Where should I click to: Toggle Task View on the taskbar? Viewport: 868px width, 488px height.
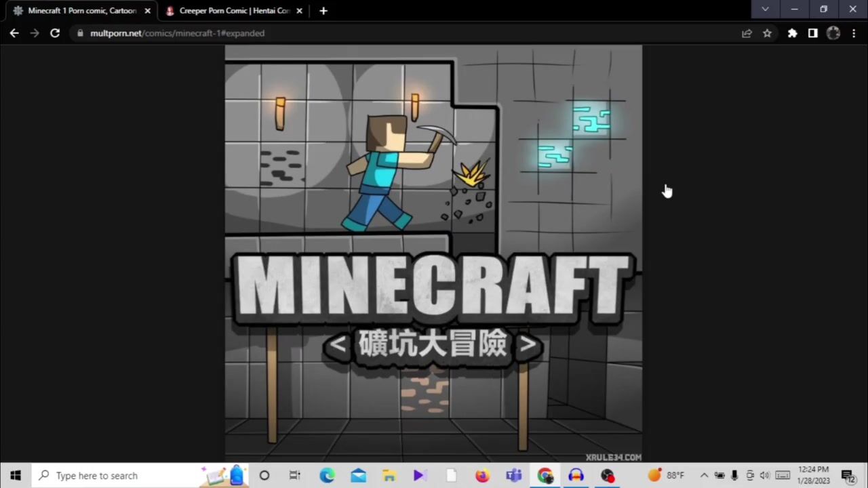click(x=295, y=475)
